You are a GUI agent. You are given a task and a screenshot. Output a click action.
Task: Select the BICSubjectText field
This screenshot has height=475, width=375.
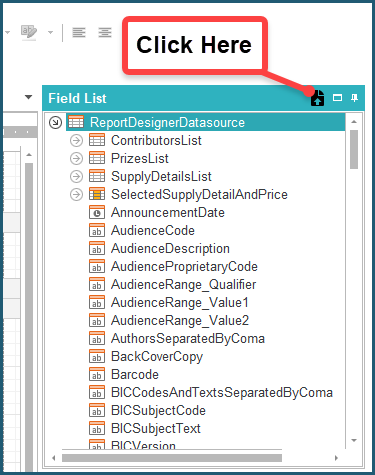[156, 428]
